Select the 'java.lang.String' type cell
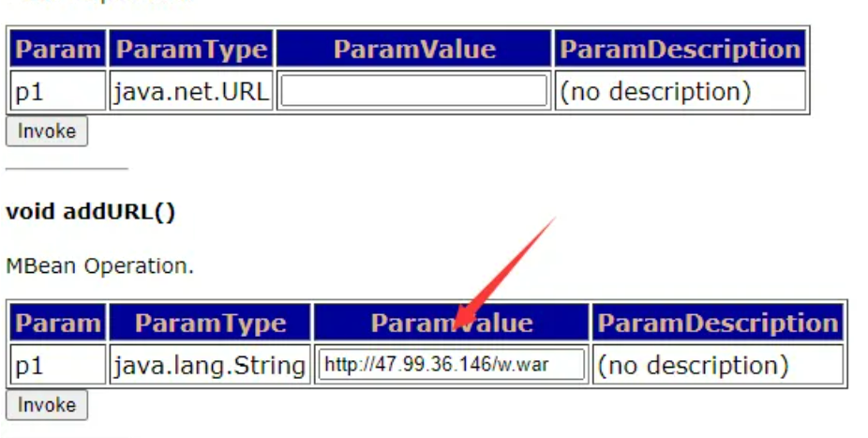Screen dimensions: 868x438 click(x=210, y=364)
